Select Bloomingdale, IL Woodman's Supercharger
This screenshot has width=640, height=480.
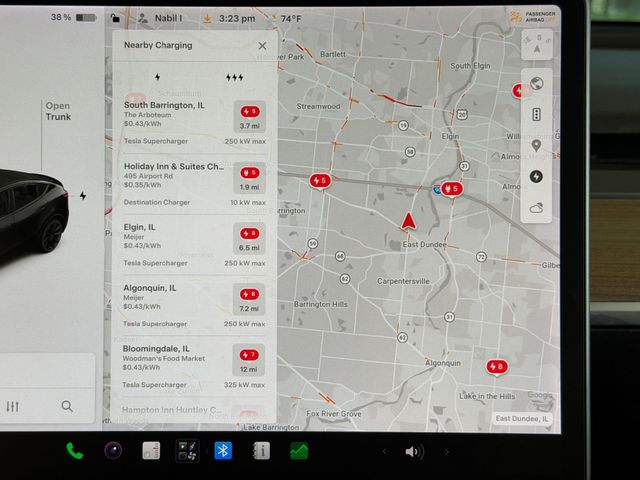[194, 367]
